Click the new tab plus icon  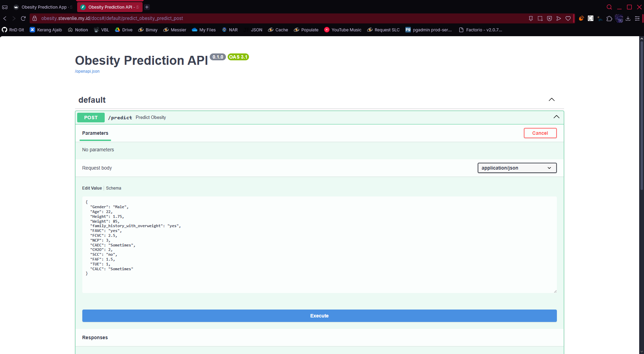click(x=147, y=7)
